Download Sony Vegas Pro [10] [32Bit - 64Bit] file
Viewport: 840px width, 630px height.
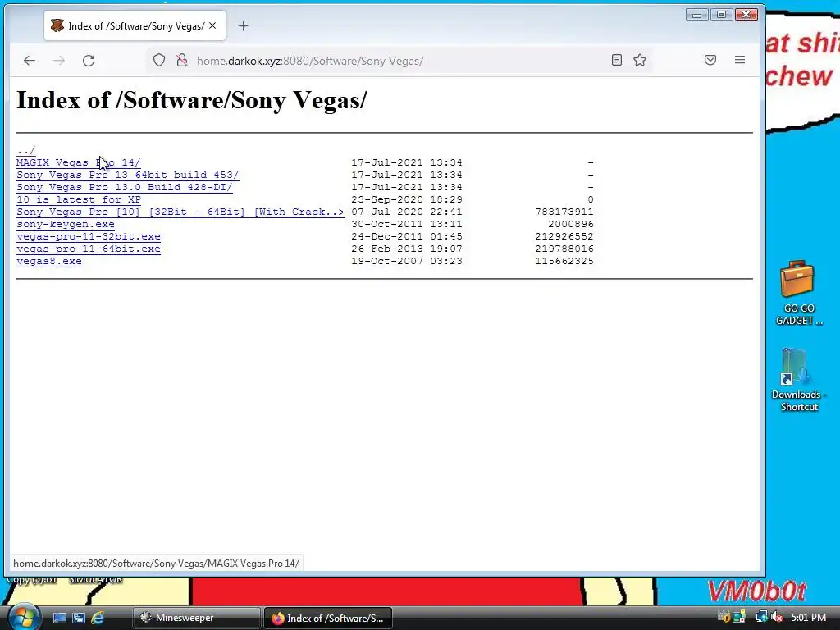click(180, 212)
